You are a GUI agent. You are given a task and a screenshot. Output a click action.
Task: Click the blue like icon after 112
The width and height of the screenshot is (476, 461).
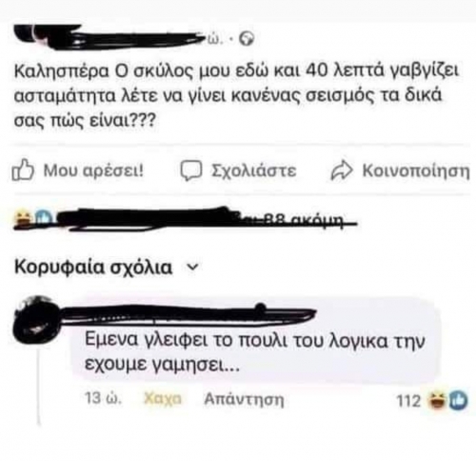(457, 400)
